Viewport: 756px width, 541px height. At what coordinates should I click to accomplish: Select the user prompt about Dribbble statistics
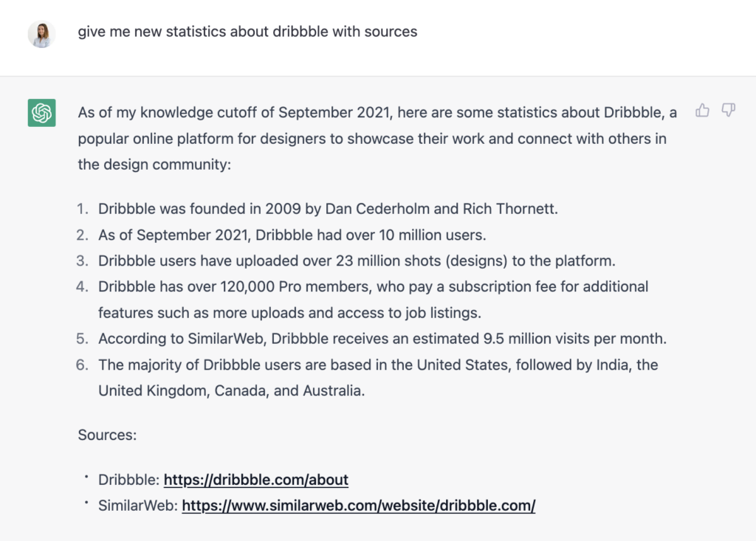(248, 32)
